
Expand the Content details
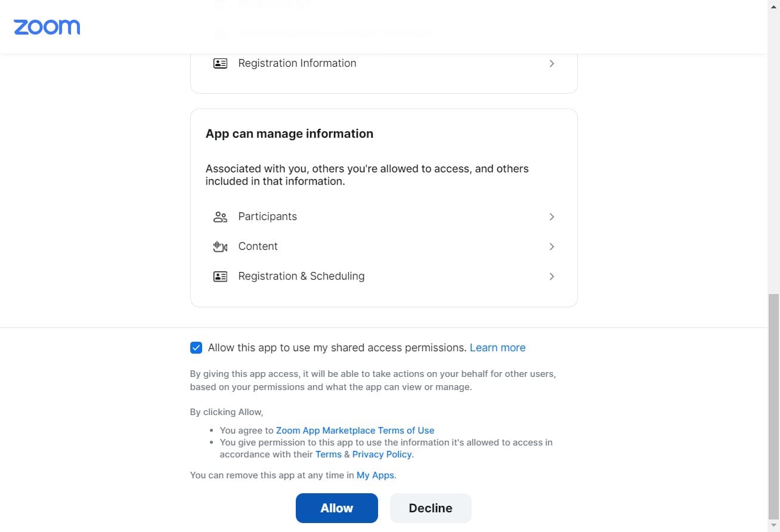point(552,246)
